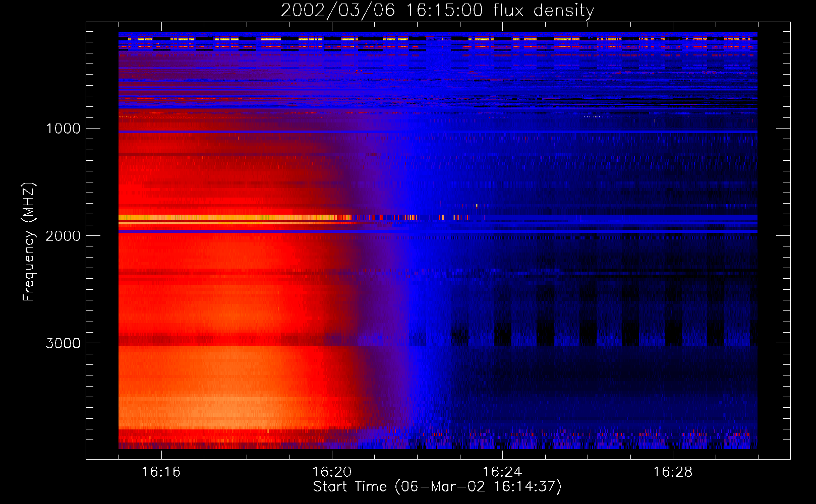The width and height of the screenshot is (816, 504).
Task: Click the 'Start Time (06-Mar-02 16:14:37)' label
Action: click(437, 487)
